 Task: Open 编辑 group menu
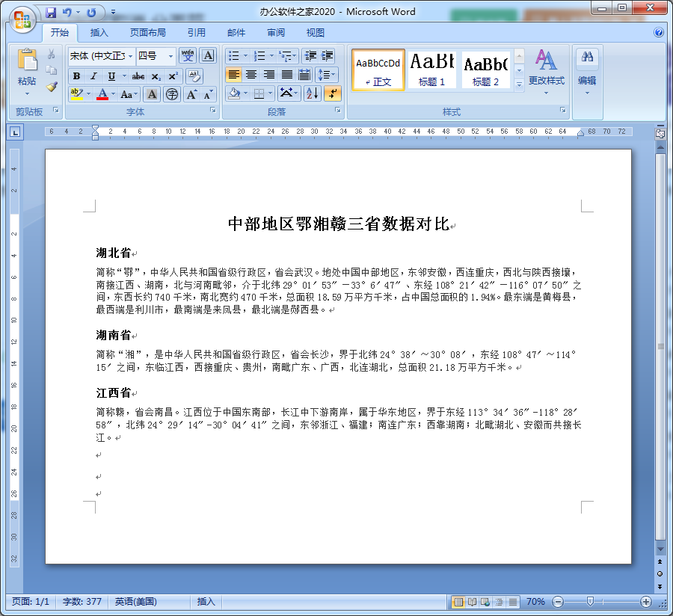coord(587,72)
